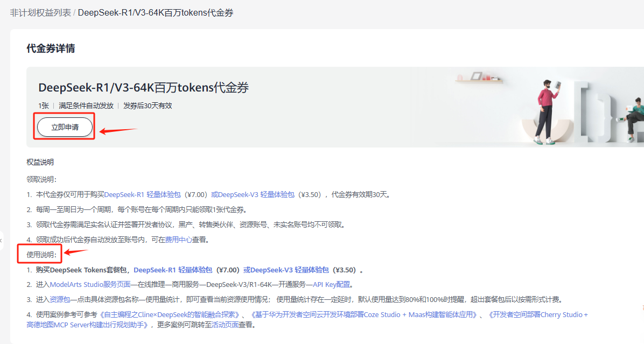Open bold 或DeepSeek-V3 轻量体验包 link in 使用说明
644x344 pixels.
coord(286,270)
